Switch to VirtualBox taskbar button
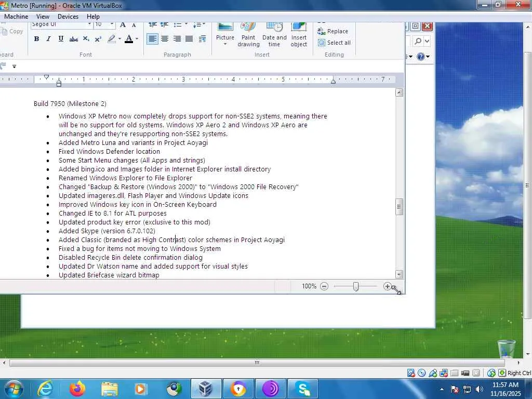The width and height of the screenshot is (532, 399). pyautogui.click(x=206, y=389)
